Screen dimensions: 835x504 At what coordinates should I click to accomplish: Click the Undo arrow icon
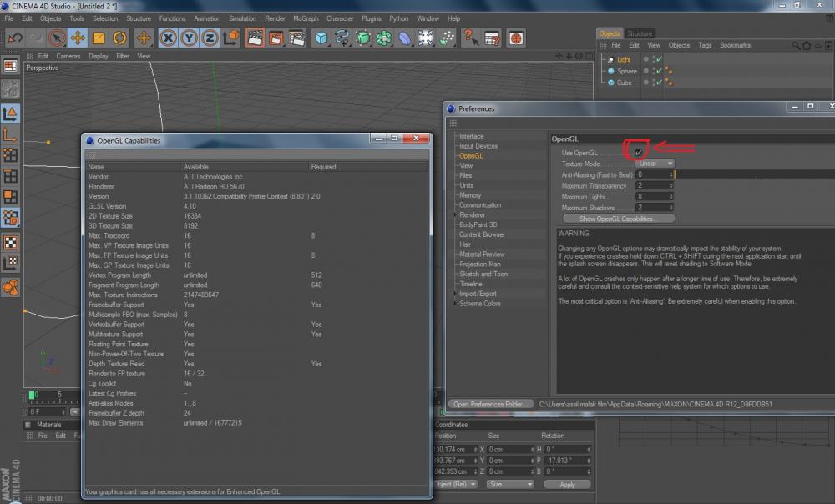click(15, 38)
